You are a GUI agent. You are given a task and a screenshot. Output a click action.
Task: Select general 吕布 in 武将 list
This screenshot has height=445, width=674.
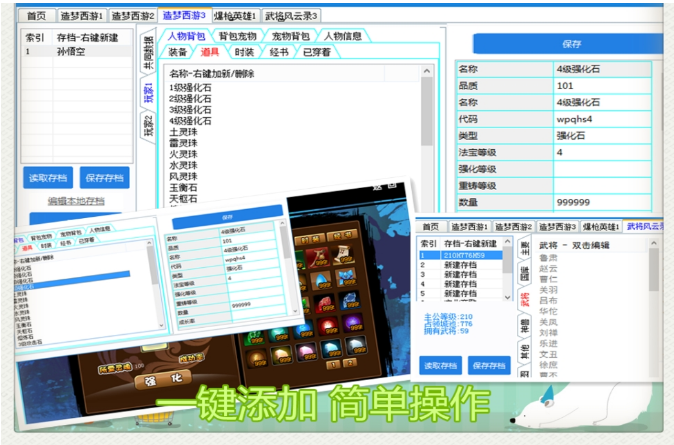click(548, 301)
